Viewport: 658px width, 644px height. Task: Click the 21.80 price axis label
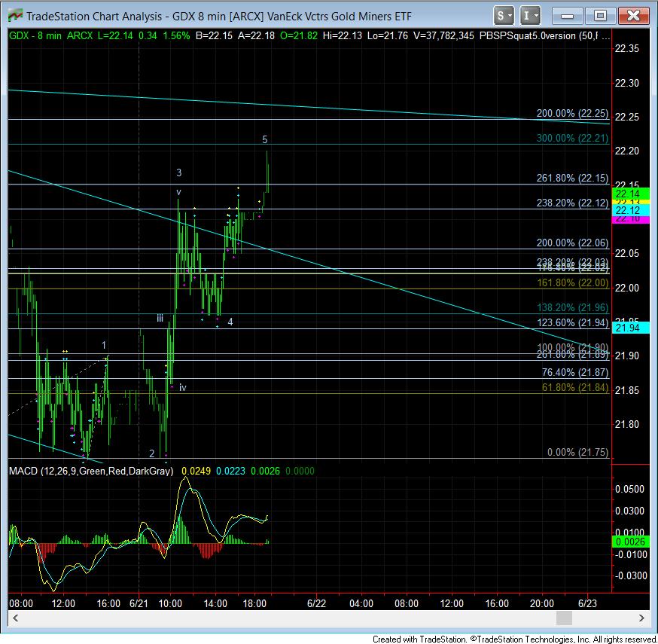pyautogui.click(x=627, y=424)
